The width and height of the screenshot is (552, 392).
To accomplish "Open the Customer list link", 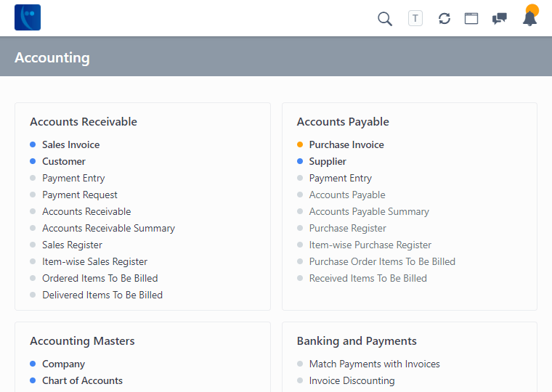I will (64, 161).
